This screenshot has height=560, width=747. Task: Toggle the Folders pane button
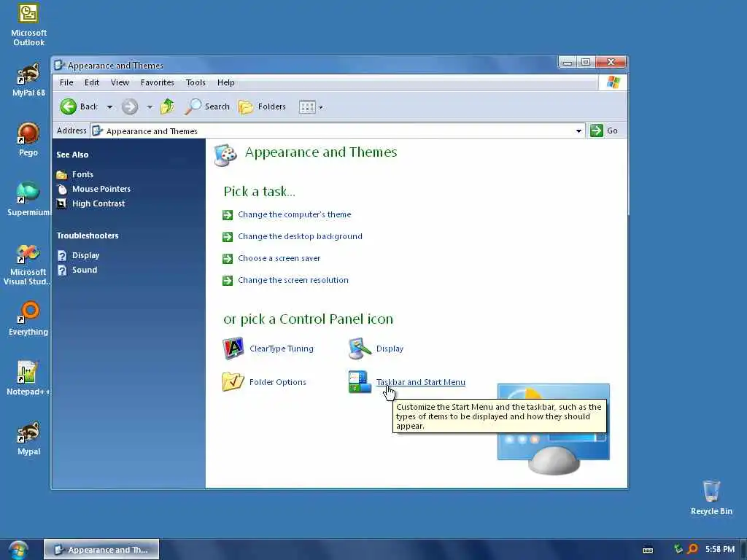(262, 106)
